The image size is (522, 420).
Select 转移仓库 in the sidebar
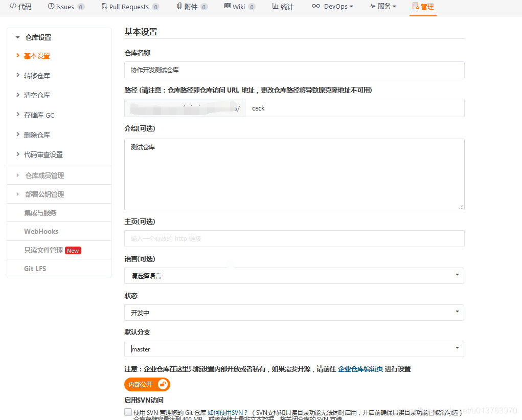38,75
